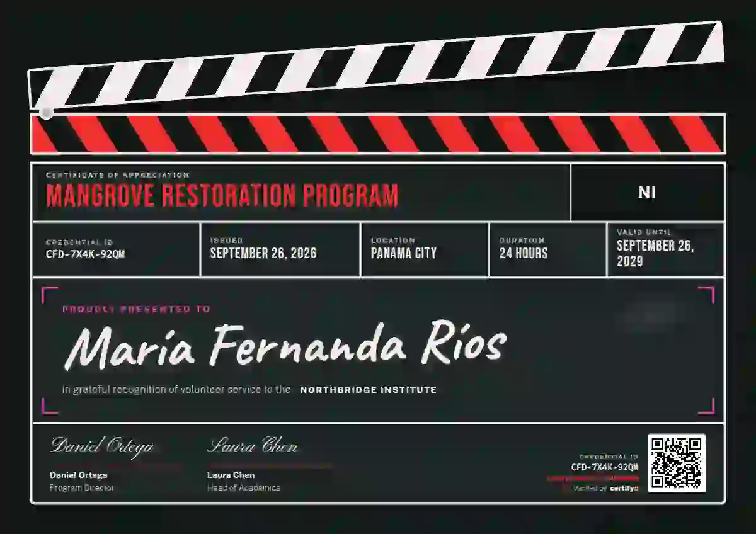Click the 'MANGROVE RESTORATION PROGRAM' title

tap(222, 196)
